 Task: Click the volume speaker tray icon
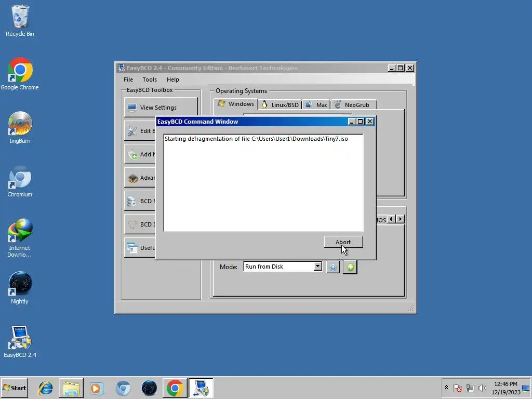click(x=482, y=388)
